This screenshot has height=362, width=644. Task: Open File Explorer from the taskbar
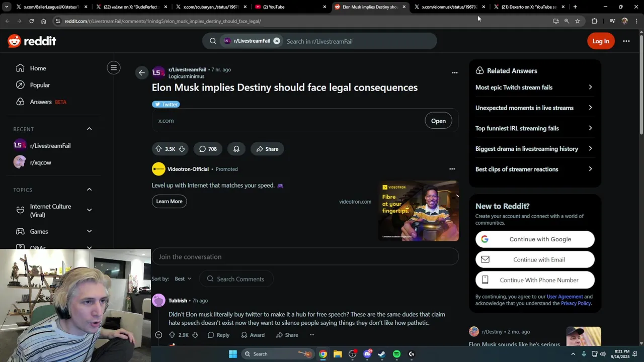click(x=338, y=354)
